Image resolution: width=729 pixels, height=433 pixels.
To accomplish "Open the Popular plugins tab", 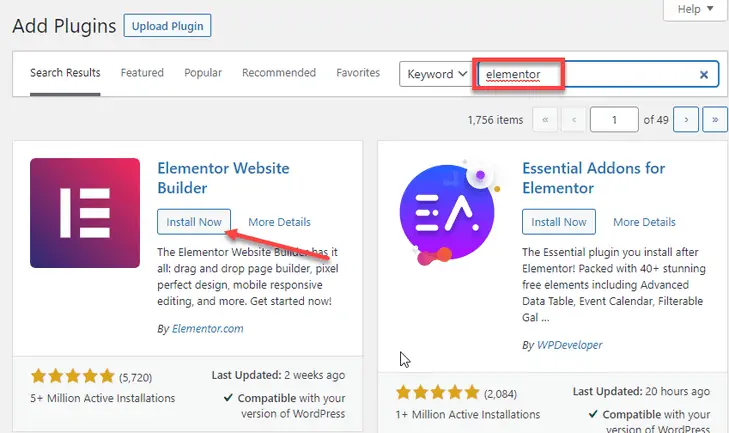I will pyautogui.click(x=203, y=73).
